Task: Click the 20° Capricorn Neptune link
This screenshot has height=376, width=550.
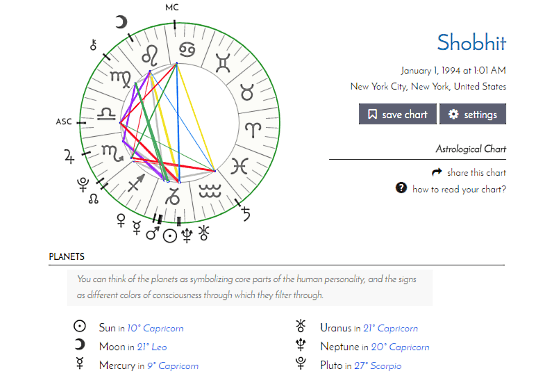Action: (400, 347)
